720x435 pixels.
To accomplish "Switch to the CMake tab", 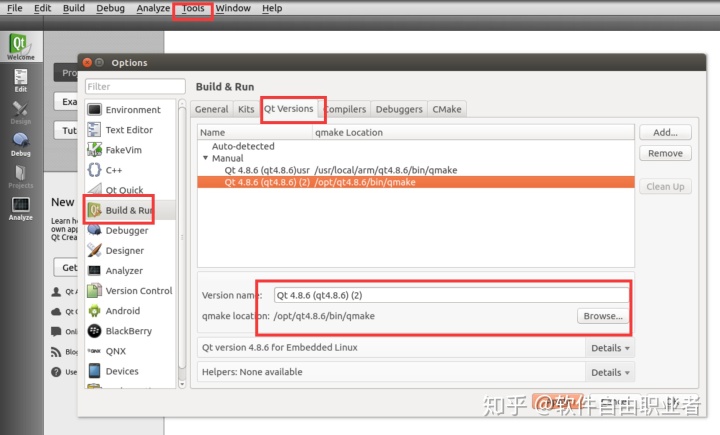I will point(447,109).
